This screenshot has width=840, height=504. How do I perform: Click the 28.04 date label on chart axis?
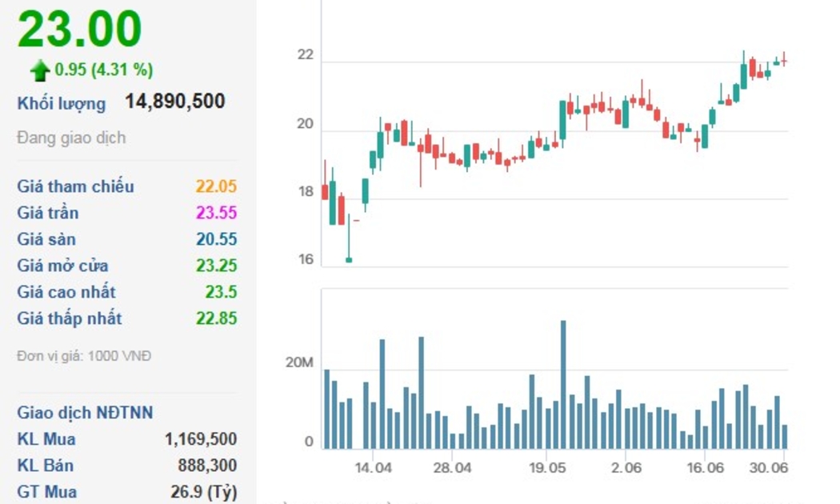tap(451, 467)
